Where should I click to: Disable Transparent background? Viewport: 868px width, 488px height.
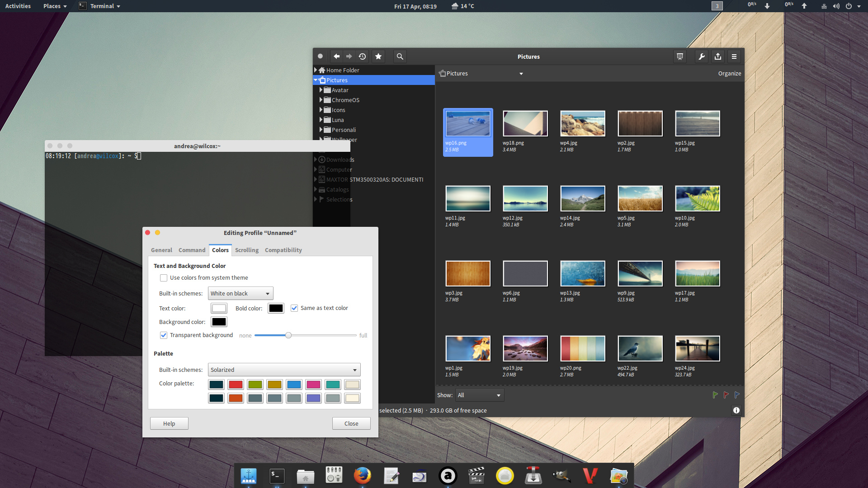pyautogui.click(x=164, y=335)
